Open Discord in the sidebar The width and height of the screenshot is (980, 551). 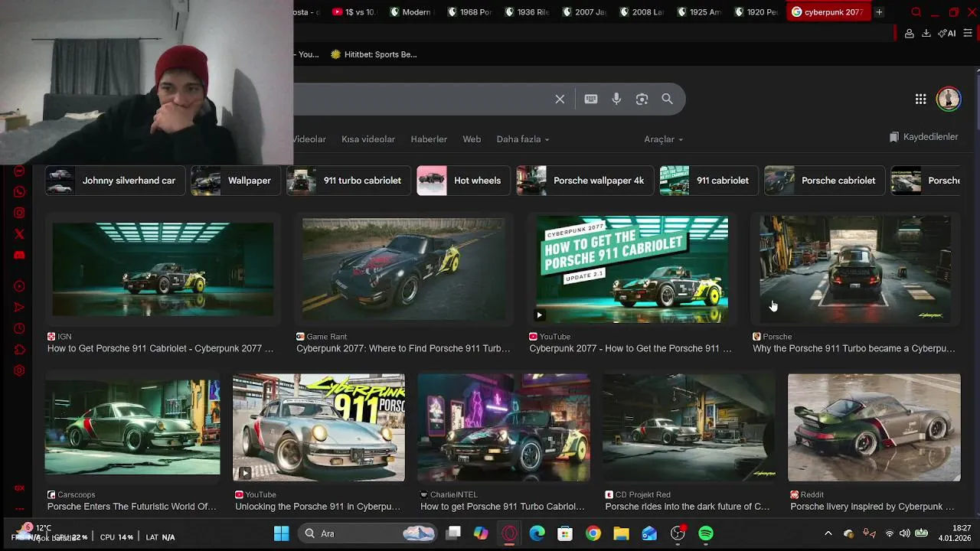19,255
